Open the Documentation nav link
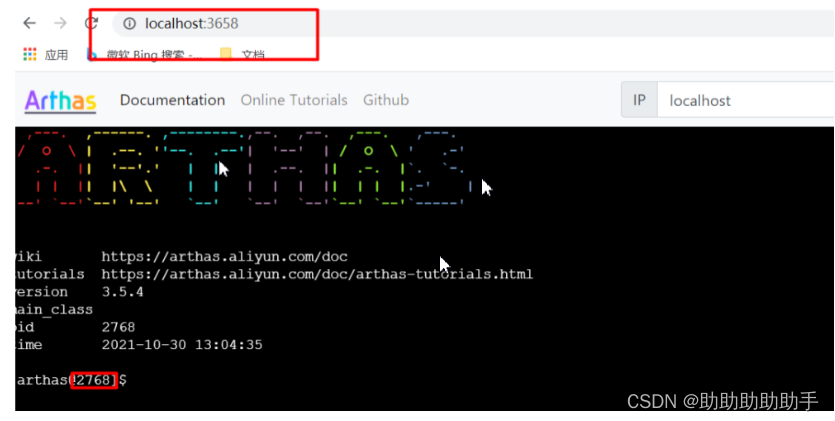 pyautogui.click(x=173, y=100)
